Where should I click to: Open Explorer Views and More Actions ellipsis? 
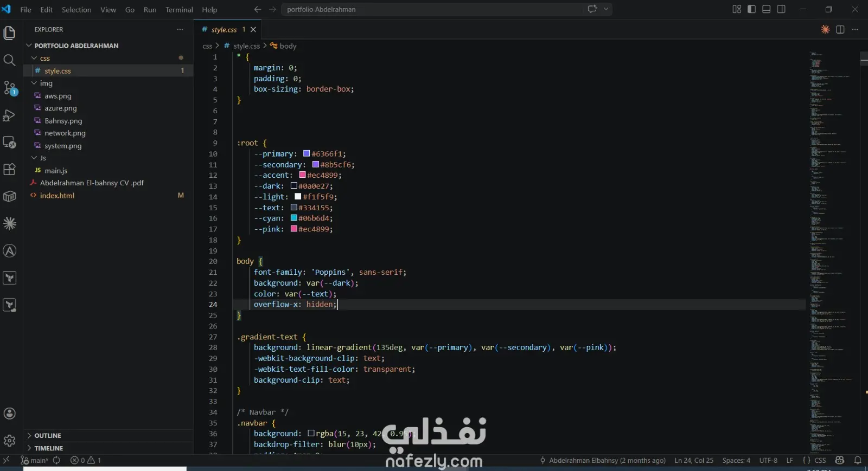[x=180, y=29]
